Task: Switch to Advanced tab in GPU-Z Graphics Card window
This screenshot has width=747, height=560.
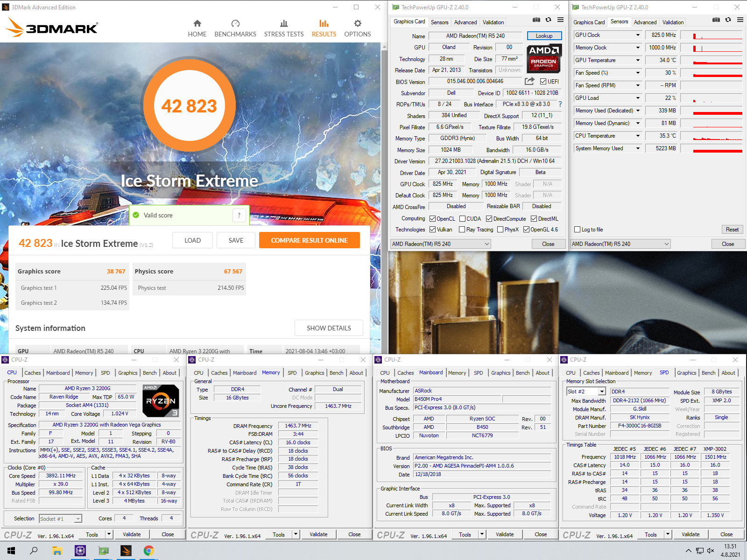Action: pyautogui.click(x=465, y=22)
